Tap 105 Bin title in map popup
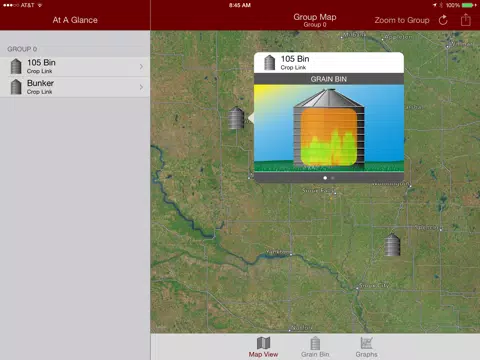 (x=295, y=59)
